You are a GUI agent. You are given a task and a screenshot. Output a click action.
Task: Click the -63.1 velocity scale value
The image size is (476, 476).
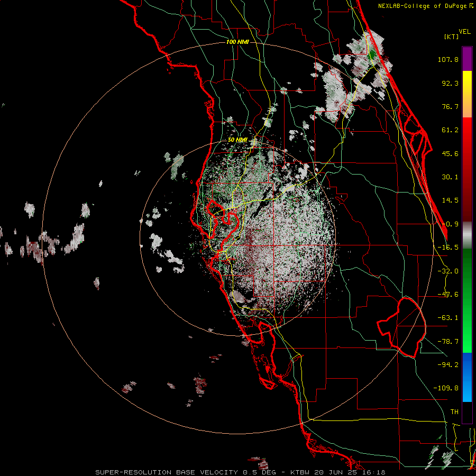pos(448,318)
